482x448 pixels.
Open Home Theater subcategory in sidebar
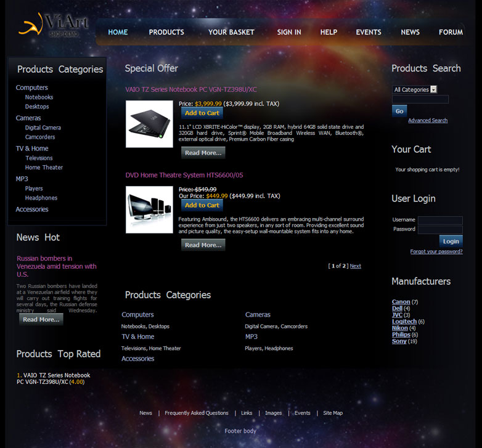coord(44,168)
